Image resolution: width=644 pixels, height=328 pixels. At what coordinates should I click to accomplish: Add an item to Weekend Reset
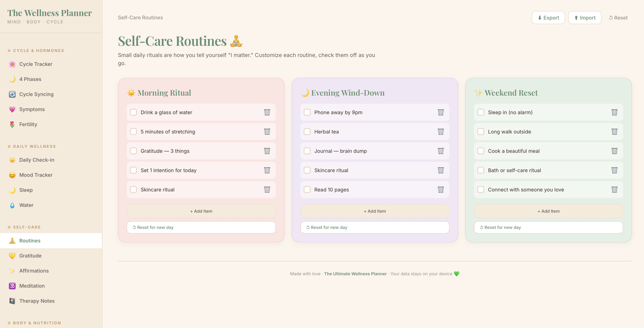click(549, 211)
